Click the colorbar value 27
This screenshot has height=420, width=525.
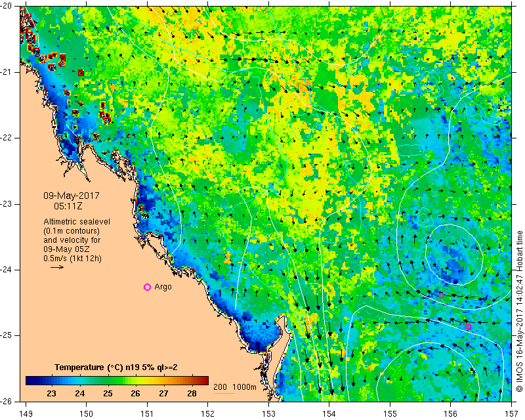(x=163, y=394)
